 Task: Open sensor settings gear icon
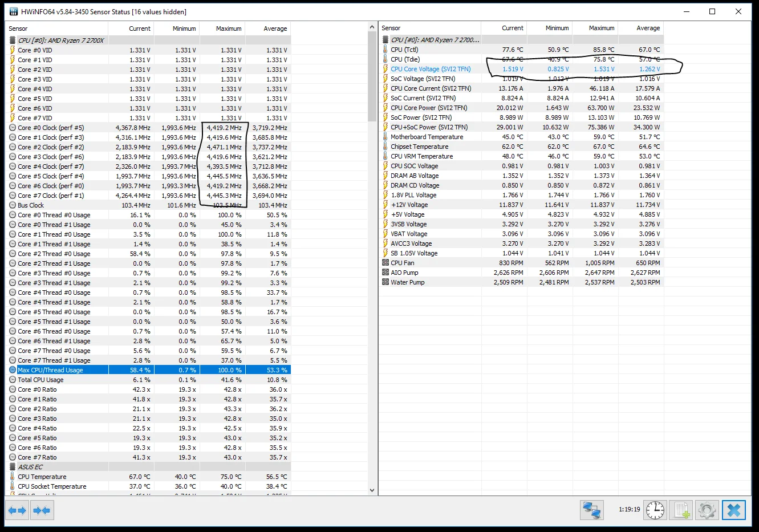pyautogui.click(x=707, y=510)
